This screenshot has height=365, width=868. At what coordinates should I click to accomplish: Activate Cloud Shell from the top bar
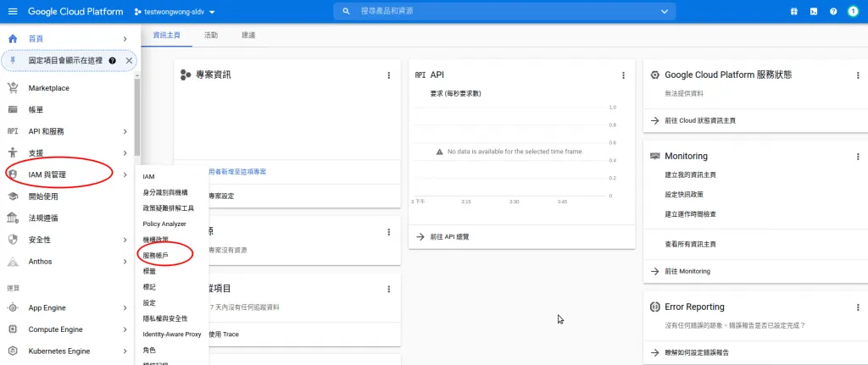click(814, 11)
